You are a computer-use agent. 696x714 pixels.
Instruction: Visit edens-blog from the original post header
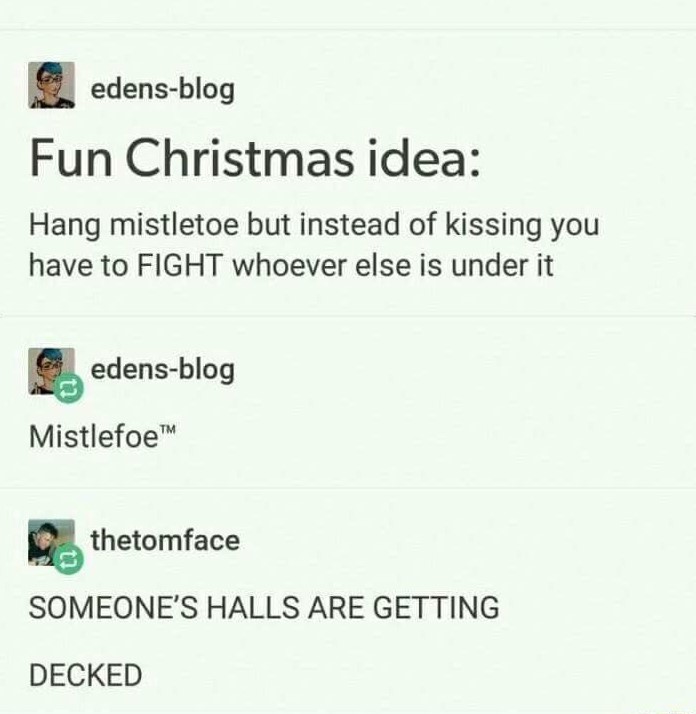(163, 89)
